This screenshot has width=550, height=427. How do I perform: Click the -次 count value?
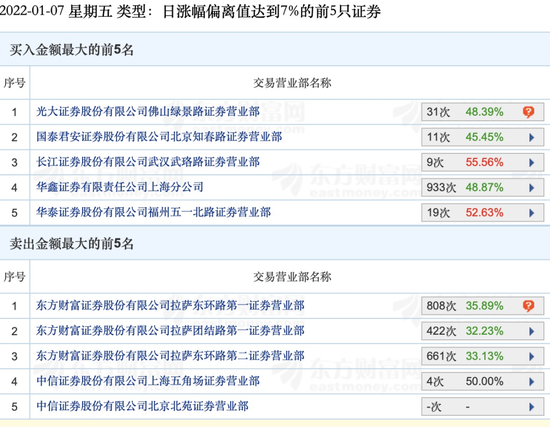434,407
